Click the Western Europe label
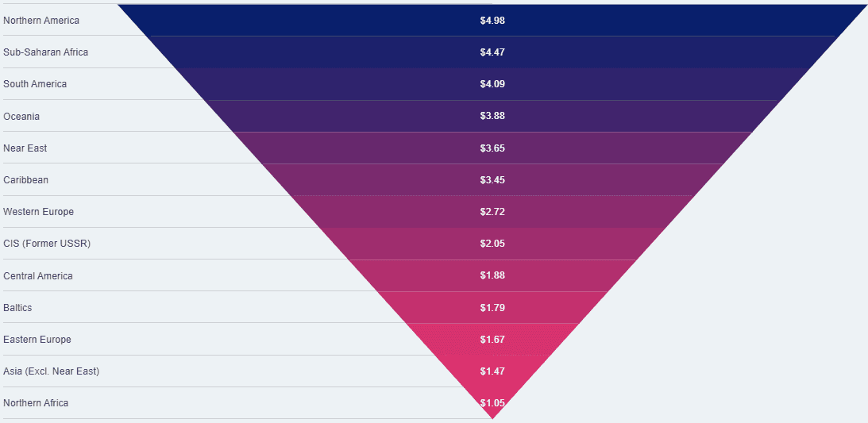This screenshot has height=423, width=868. pyautogui.click(x=38, y=212)
